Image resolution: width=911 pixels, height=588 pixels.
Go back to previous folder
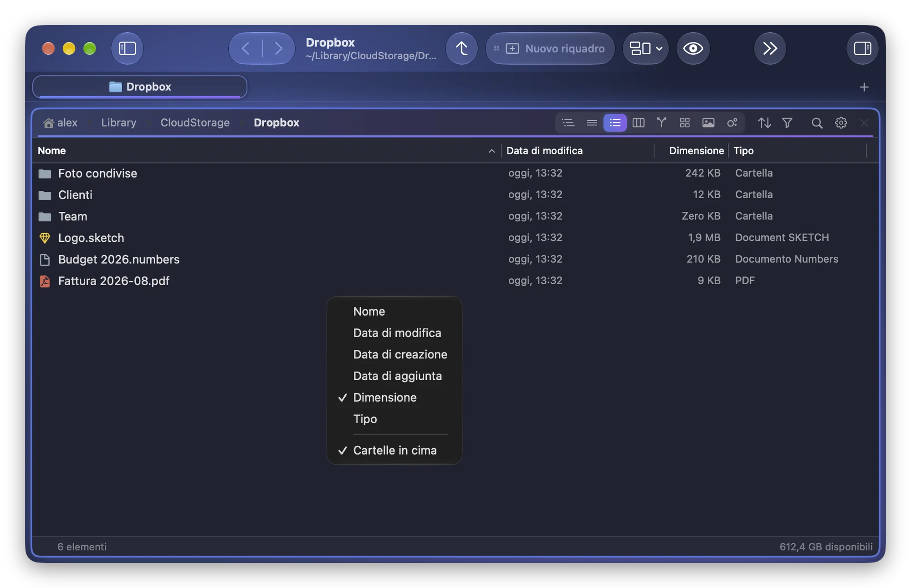tap(246, 48)
